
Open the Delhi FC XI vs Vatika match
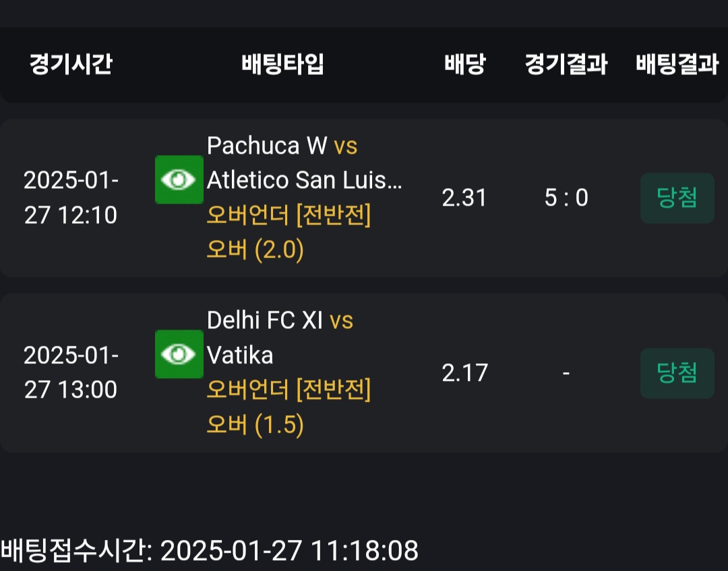click(280, 337)
